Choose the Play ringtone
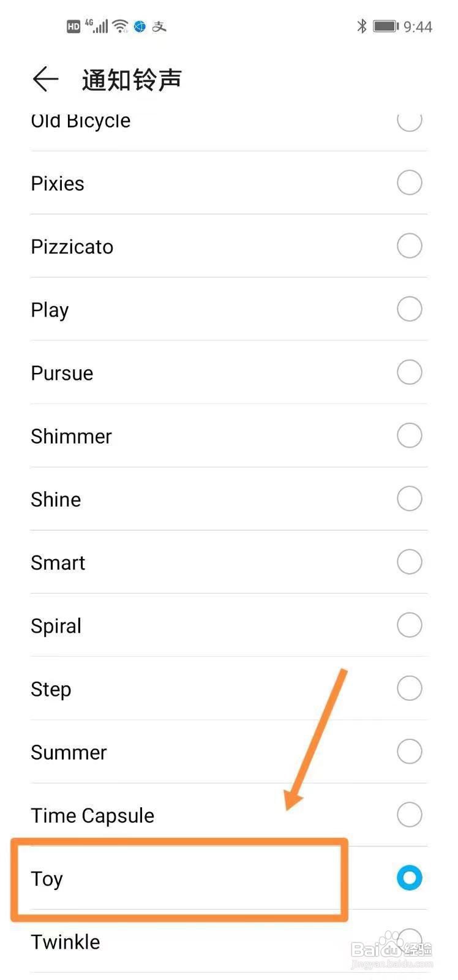458x980 pixels. [x=50, y=310]
